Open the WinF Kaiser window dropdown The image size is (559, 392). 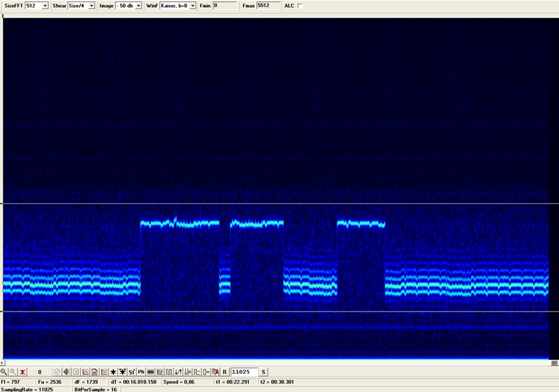192,6
